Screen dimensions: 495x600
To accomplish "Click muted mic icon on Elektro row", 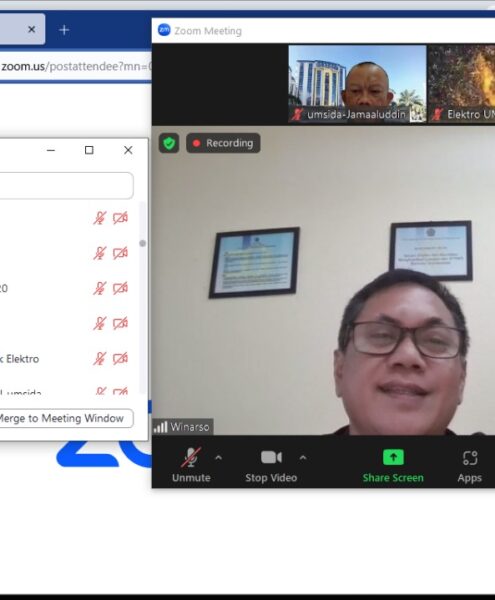I will (99, 359).
